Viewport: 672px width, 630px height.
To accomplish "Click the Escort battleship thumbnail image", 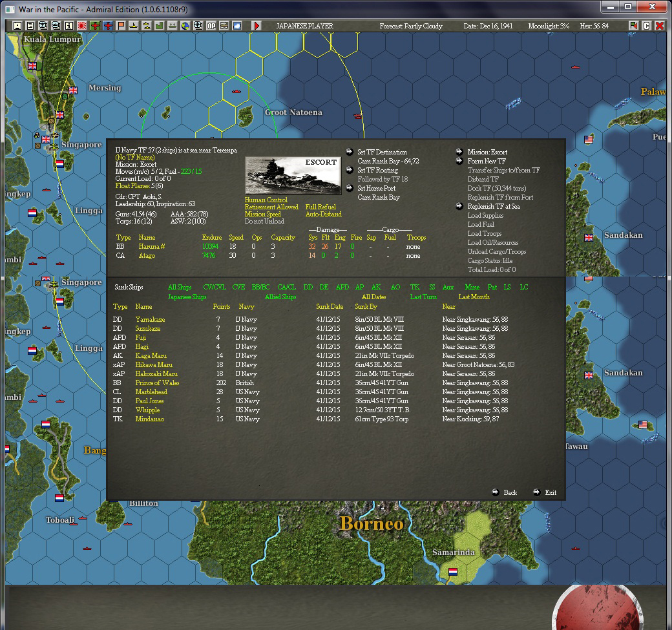I will (x=293, y=175).
